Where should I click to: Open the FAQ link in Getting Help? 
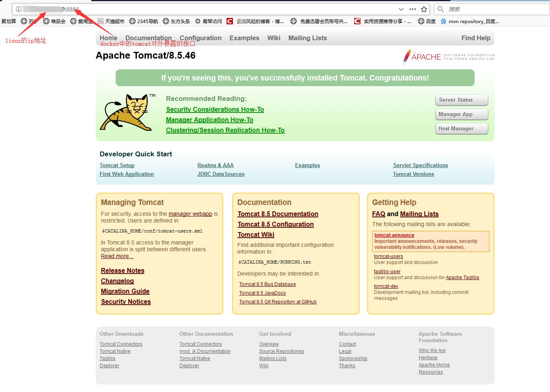378,214
